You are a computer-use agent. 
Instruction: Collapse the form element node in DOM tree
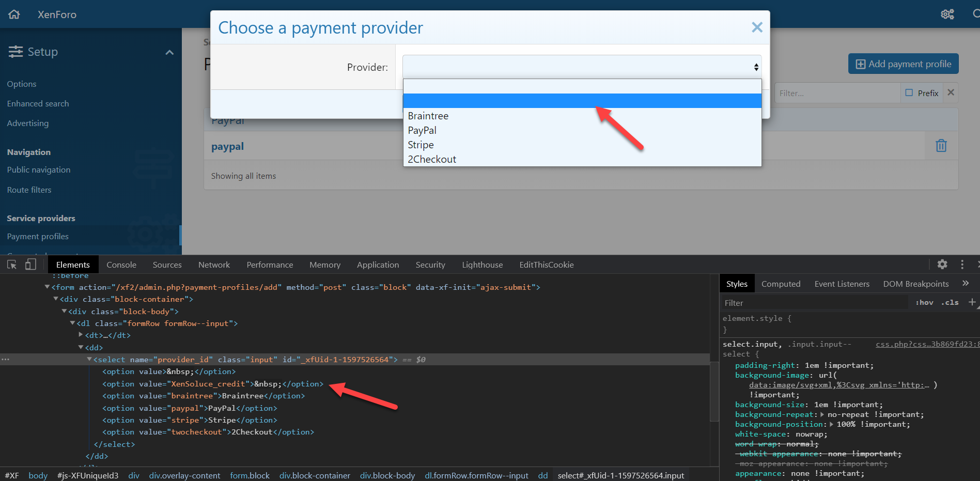tap(47, 287)
